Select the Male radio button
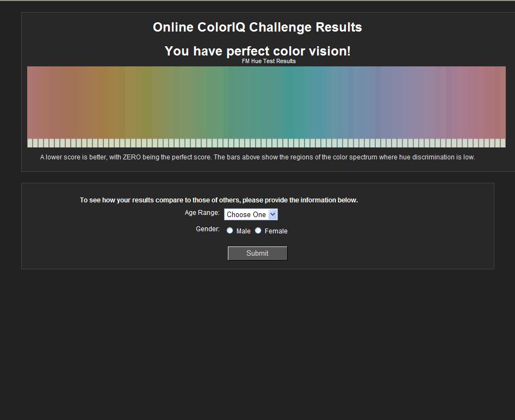Viewport: 515px width, 420px height. click(x=230, y=231)
